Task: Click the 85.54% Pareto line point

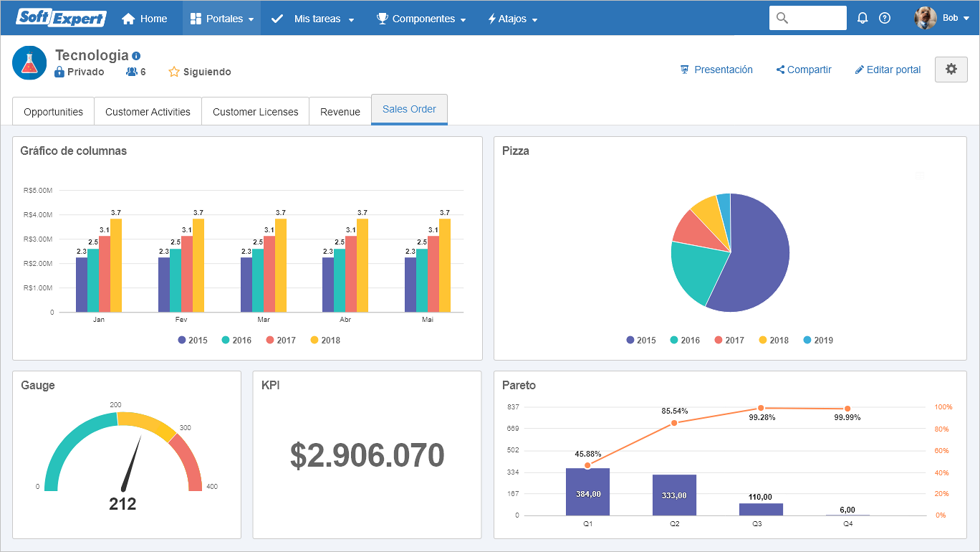Action: click(x=674, y=423)
